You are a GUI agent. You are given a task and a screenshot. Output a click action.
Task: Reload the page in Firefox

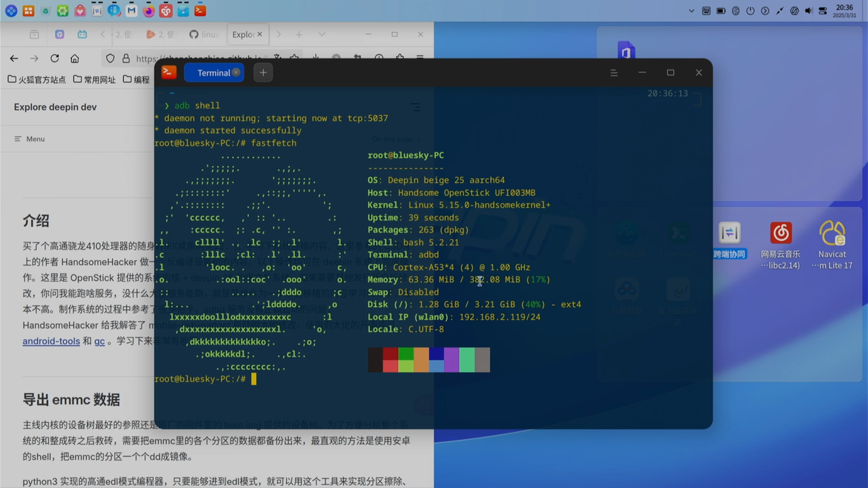tap(55, 58)
